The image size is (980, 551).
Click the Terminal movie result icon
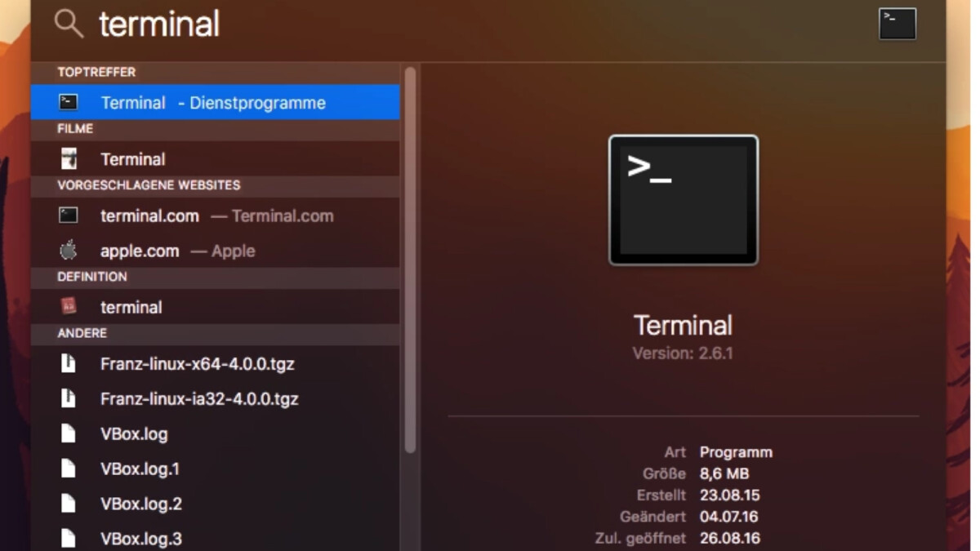pyautogui.click(x=69, y=159)
